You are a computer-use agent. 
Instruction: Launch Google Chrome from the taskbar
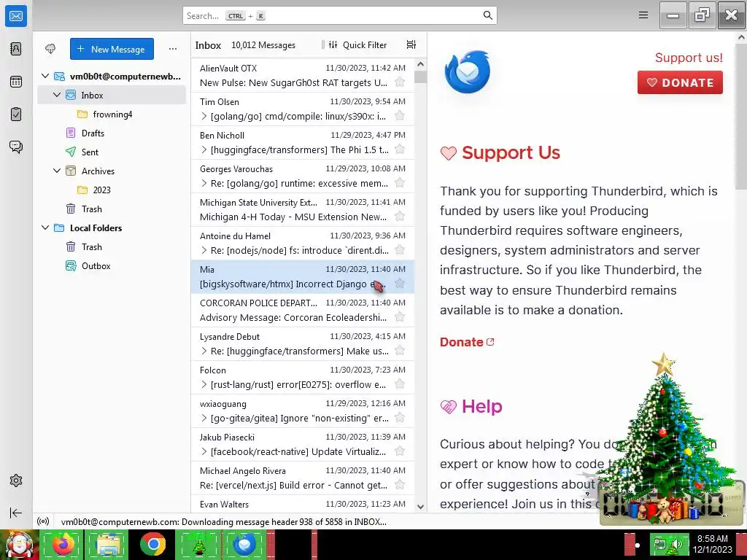coord(153,544)
